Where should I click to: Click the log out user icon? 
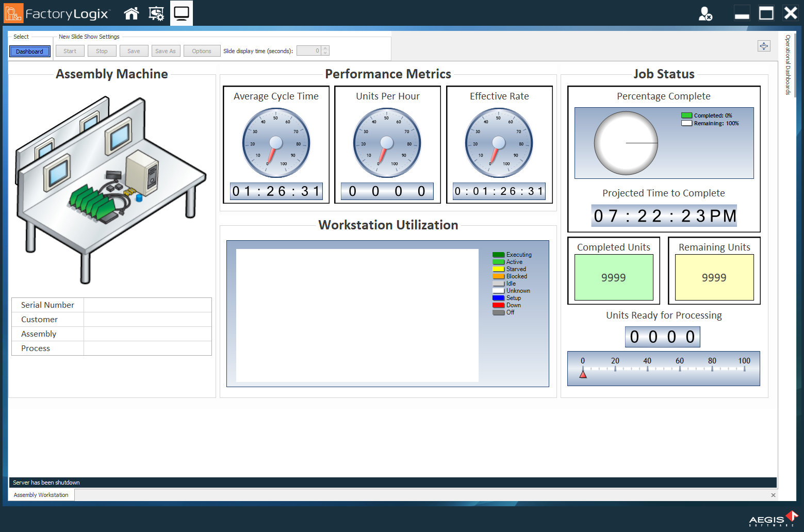[705, 14]
